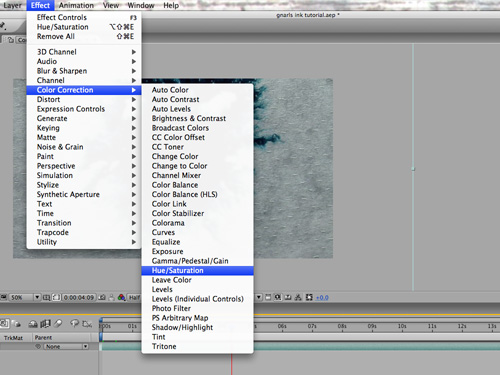Select the Tint effect
The image size is (500, 375).
tap(198, 337)
